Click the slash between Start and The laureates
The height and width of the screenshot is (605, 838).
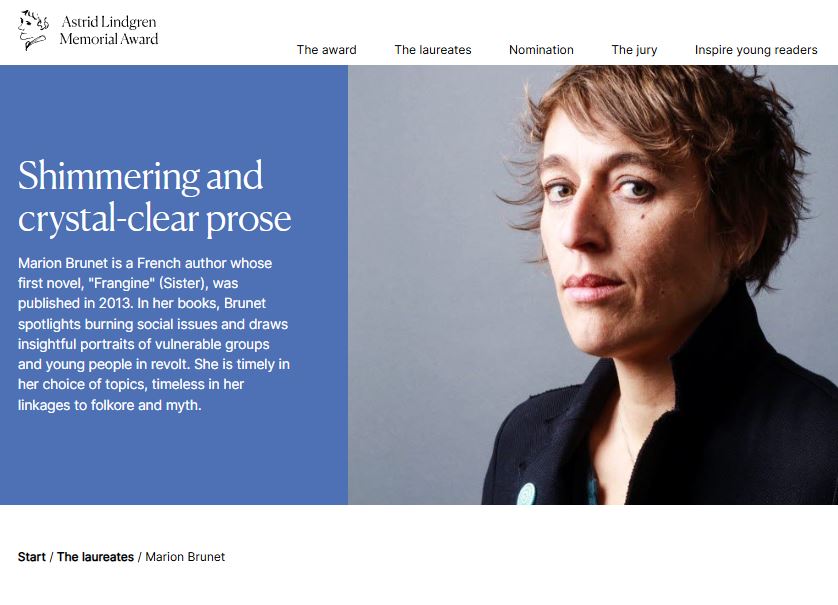pyautogui.click(x=51, y=557)
